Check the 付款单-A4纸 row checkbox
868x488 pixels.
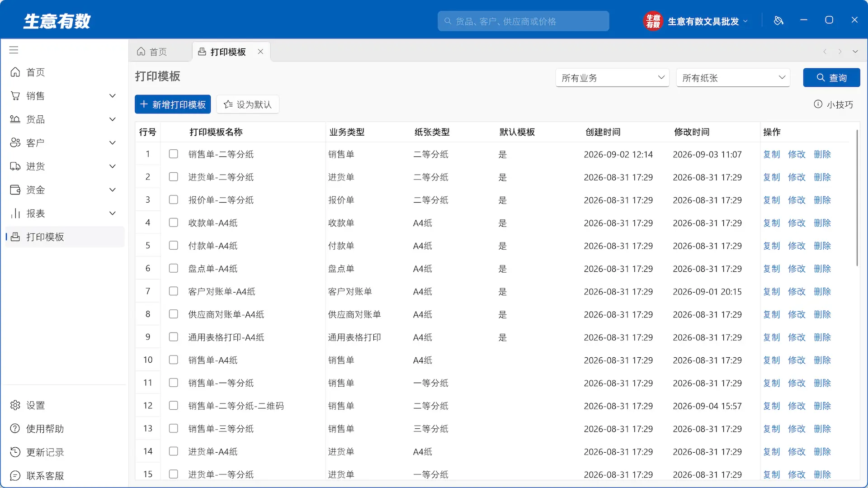click(174, 246)
